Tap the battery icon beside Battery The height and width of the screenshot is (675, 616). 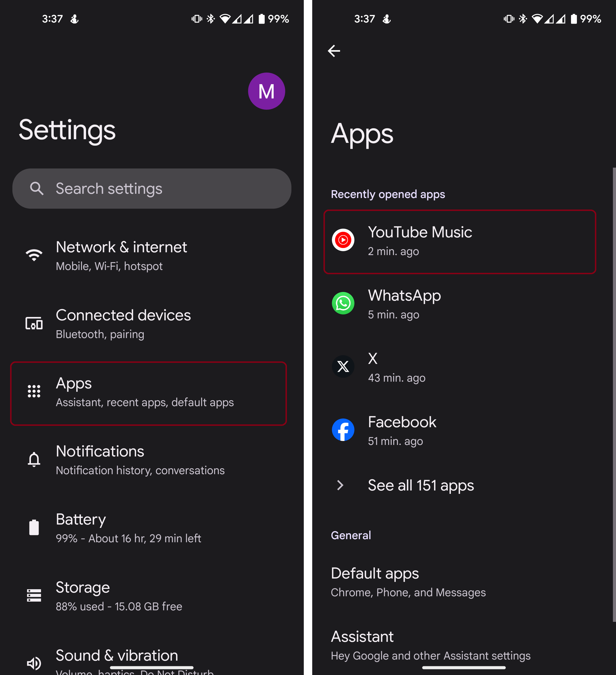point(34,527)
